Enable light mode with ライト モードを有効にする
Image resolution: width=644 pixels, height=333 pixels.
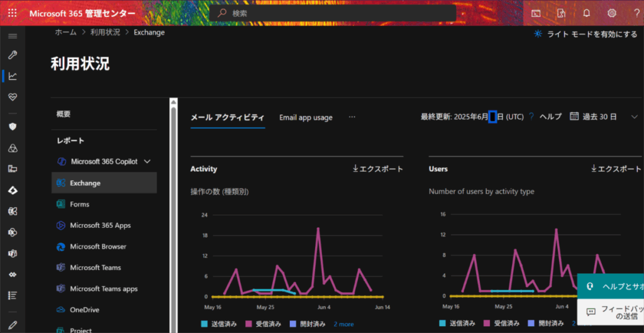[x=586, y=34]
